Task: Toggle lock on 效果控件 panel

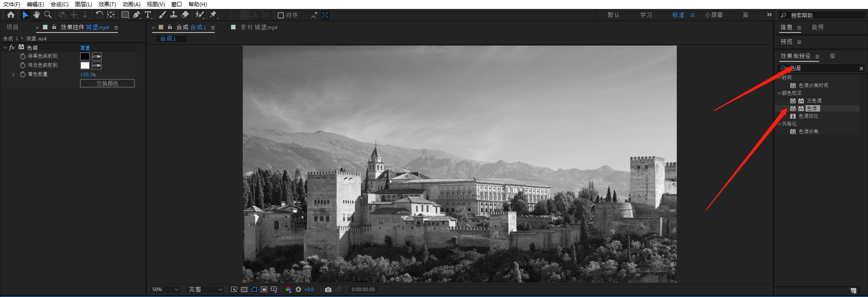Action: 54,27
